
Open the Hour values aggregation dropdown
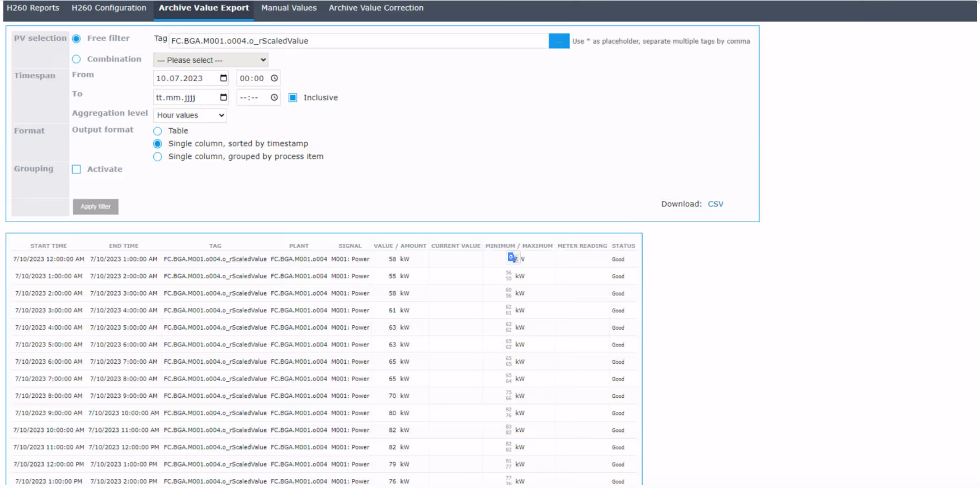pyautogui.click(x=190, y=115)
